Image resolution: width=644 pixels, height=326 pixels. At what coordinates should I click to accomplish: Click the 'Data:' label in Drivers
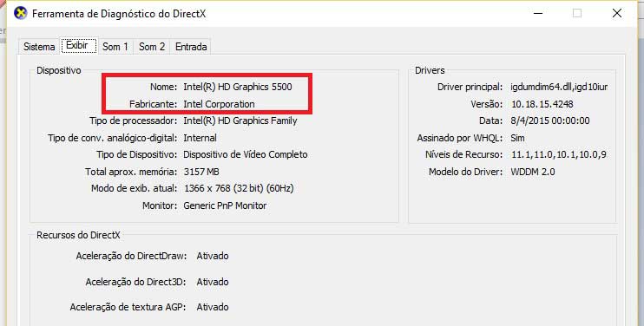[490, 121]
